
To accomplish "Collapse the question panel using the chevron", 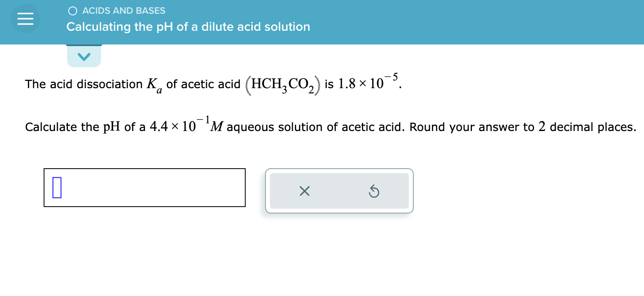I will point(84,56).
